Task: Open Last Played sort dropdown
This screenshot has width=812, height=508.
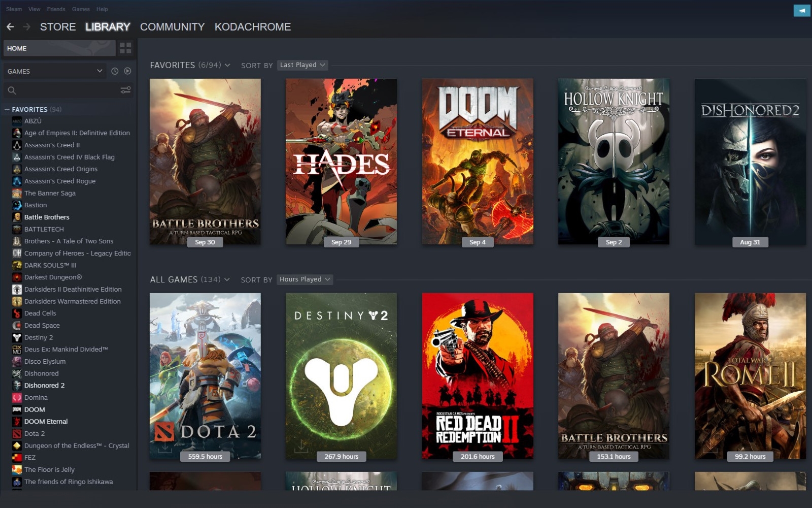Action: click(302, 65)
